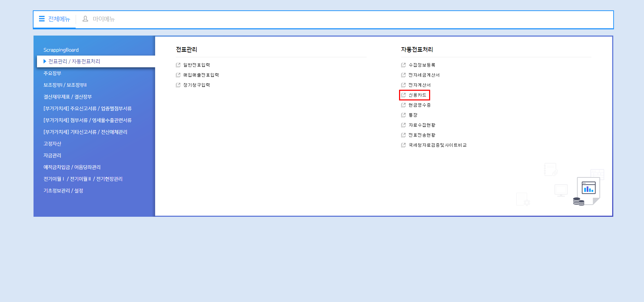Click external-link icon next to 일반전표입력
644x302 pixels.
coord(178,65)
